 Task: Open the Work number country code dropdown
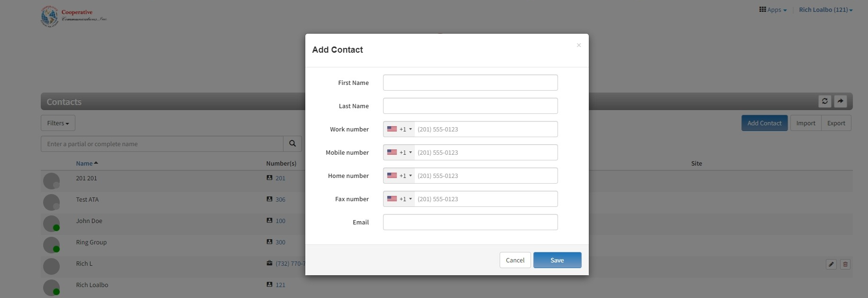tap(399, 129)
